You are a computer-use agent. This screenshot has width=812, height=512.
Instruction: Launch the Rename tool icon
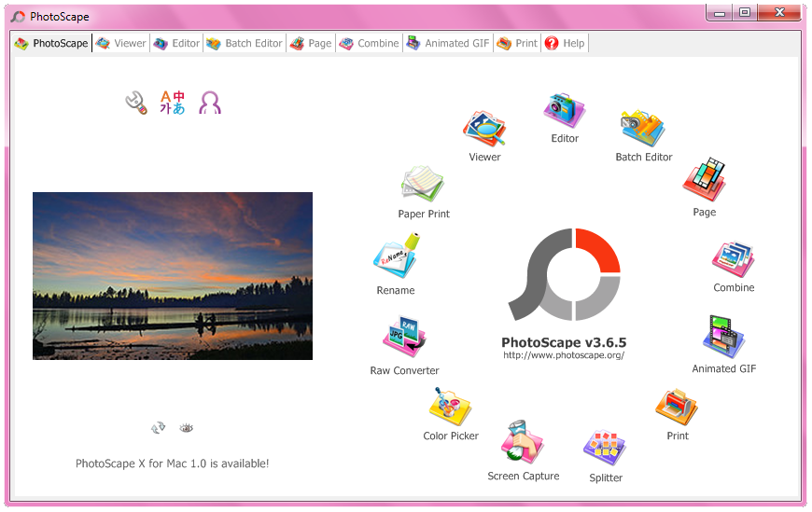coord(396,256)
